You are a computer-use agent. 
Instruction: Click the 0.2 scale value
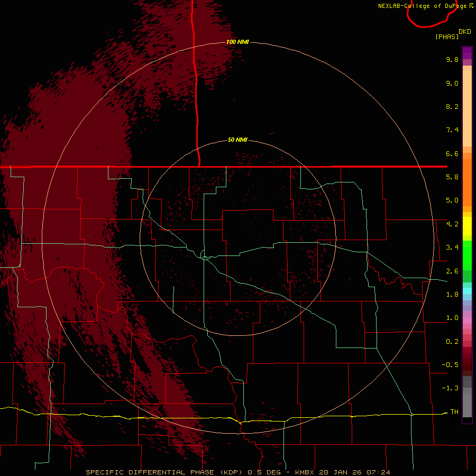point(452,342)
